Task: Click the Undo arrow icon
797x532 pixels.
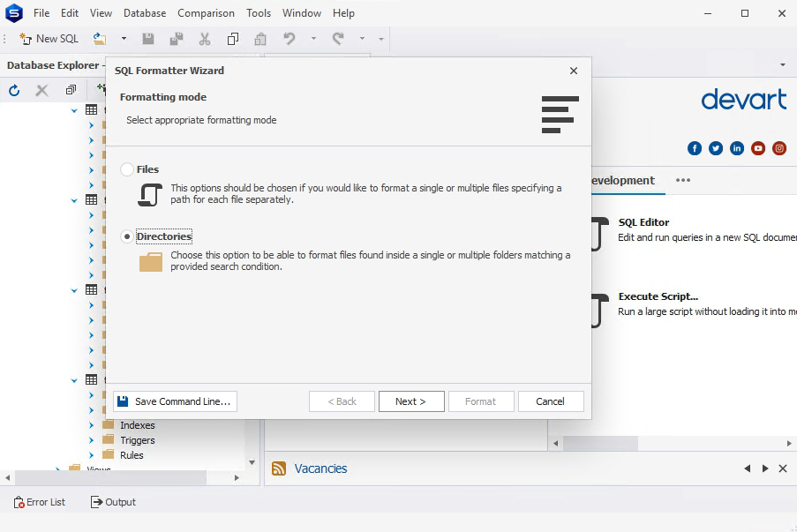Action: 289,39
